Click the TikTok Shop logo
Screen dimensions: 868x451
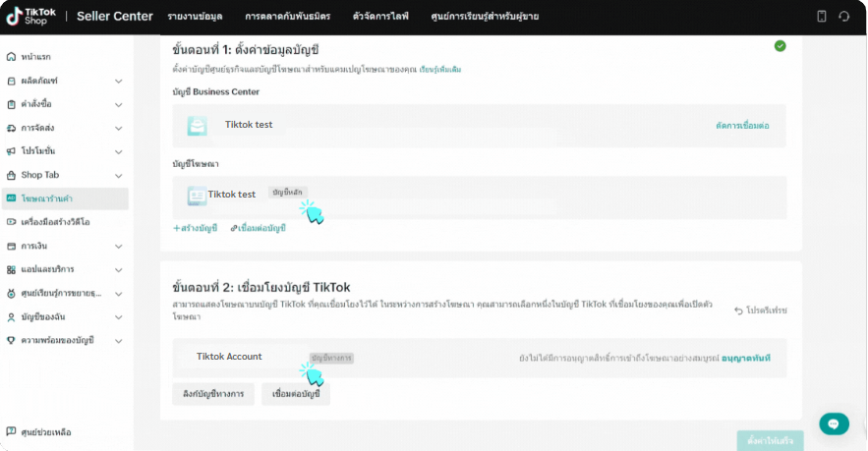pos(33,16)
